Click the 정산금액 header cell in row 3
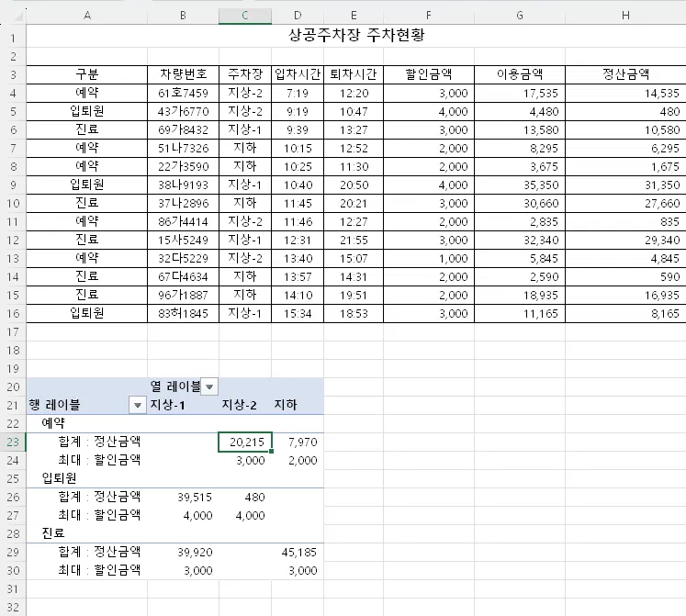The image size is (686, 616). click(625, 74)
